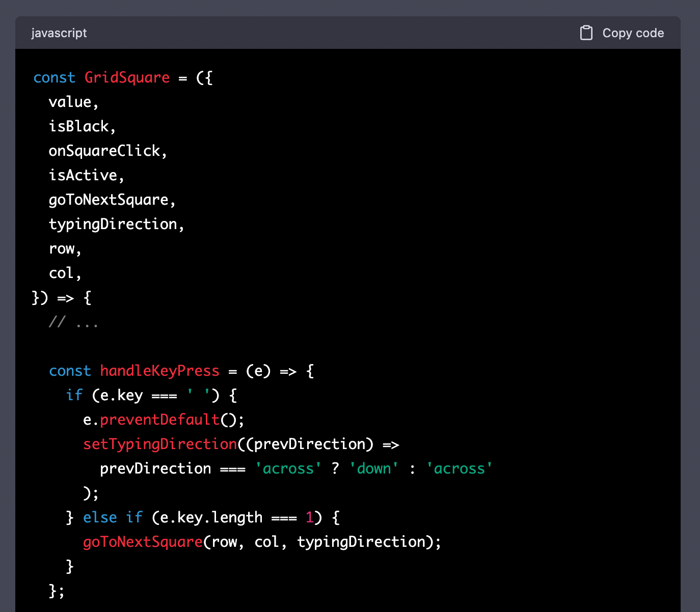Click the "preventDefault" method call
Screen dimensions: 700x612
pos(159,420)
